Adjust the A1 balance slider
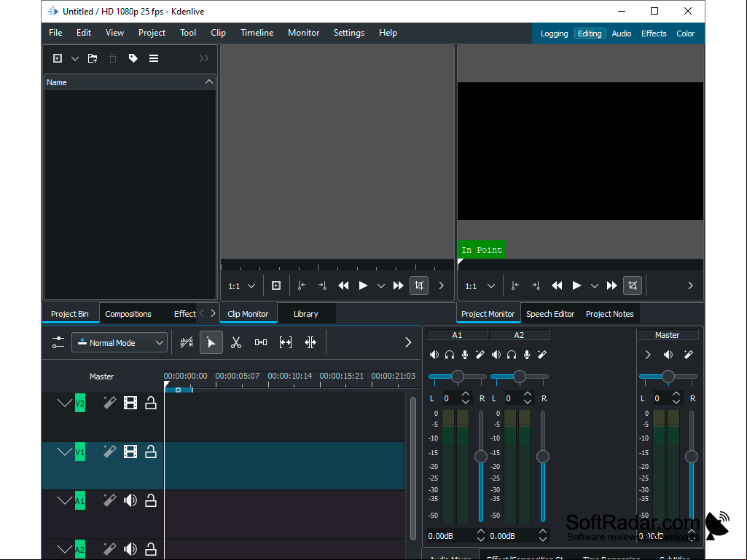747x560 pixels. click(x=458, y=376)
